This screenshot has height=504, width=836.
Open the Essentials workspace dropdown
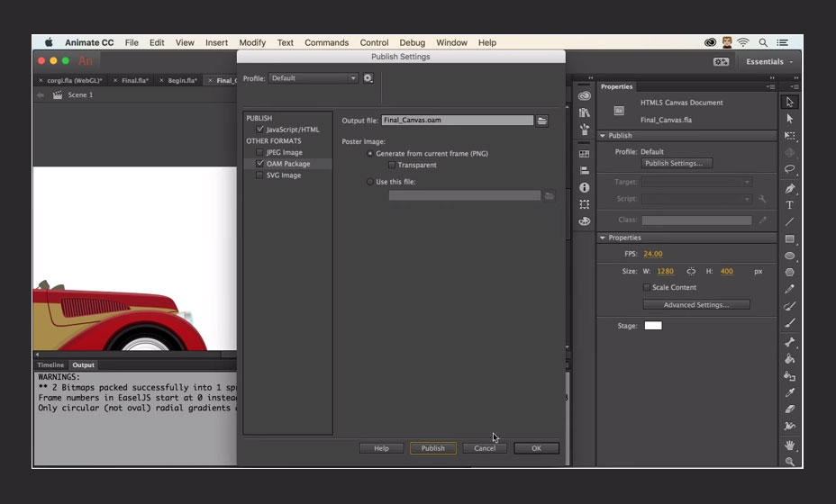(x=769, y=62)
